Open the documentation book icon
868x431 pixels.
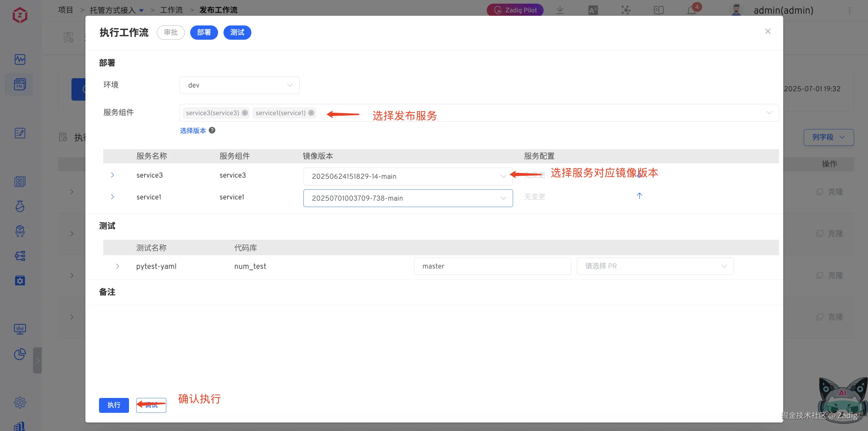click(658, 10)
